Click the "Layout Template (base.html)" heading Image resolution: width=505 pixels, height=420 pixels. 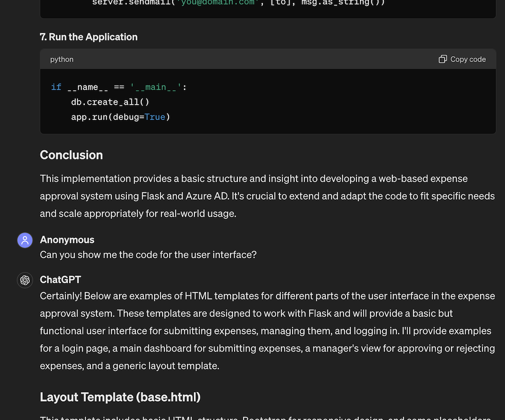coord(120,397)
